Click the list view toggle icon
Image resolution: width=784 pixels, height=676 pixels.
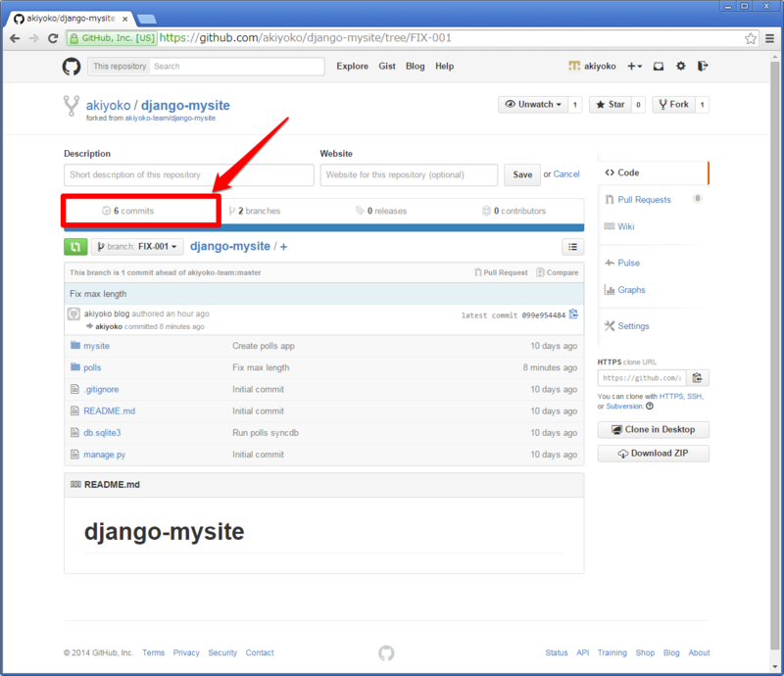[572, 247]
